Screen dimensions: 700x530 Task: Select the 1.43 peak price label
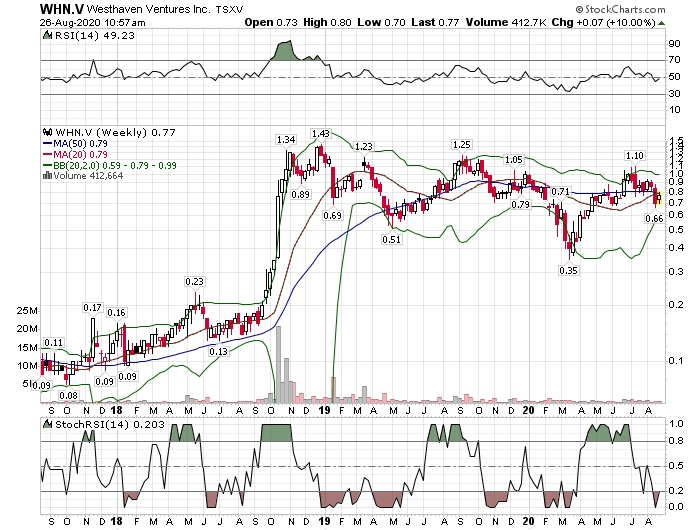coord(321,134)
